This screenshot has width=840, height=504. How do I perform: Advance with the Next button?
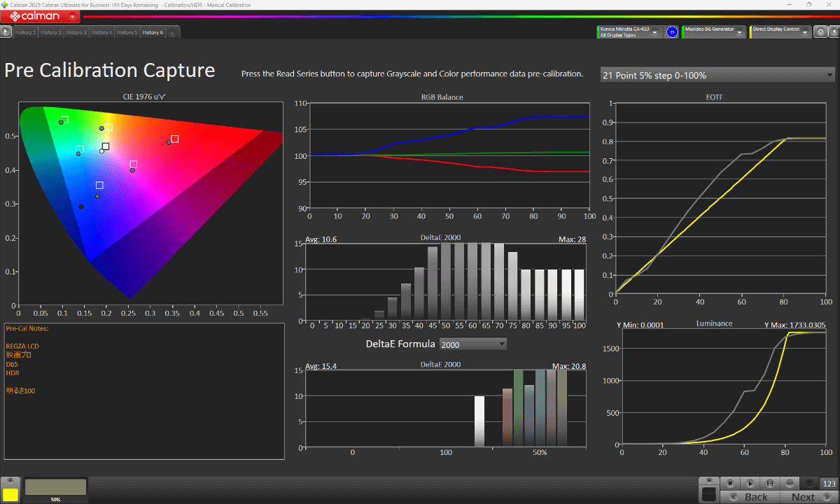tap(809, 496)
